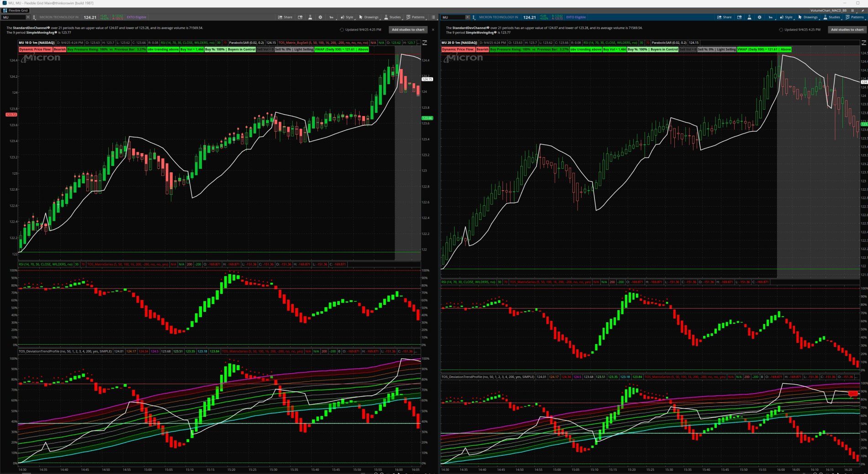The image size is (868, 474).
Task: Refresh the left panel Updated 9/4/25 timestamp
Action: pos(342,30)
